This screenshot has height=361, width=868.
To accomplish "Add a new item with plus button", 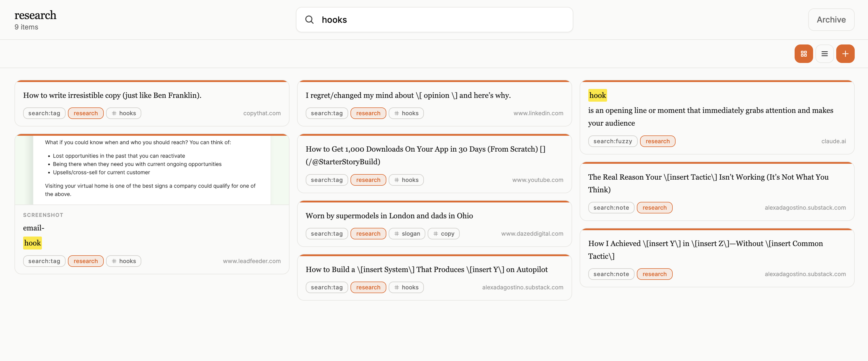I will pyautogui.click(x=845, y=54).
